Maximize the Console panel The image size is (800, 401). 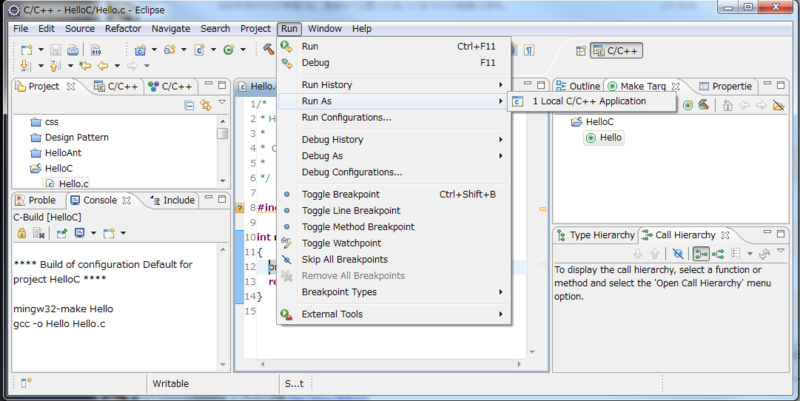222,199
